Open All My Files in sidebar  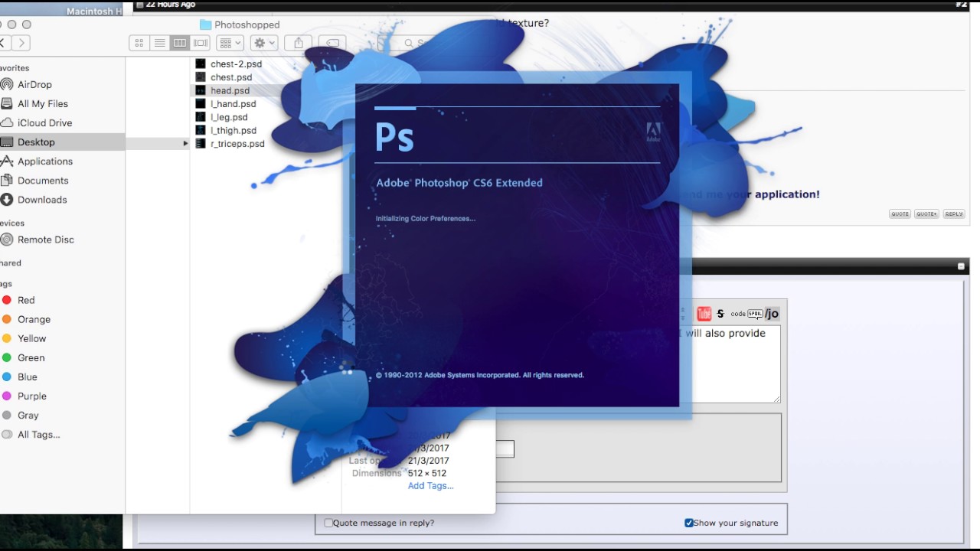point(42,104)
